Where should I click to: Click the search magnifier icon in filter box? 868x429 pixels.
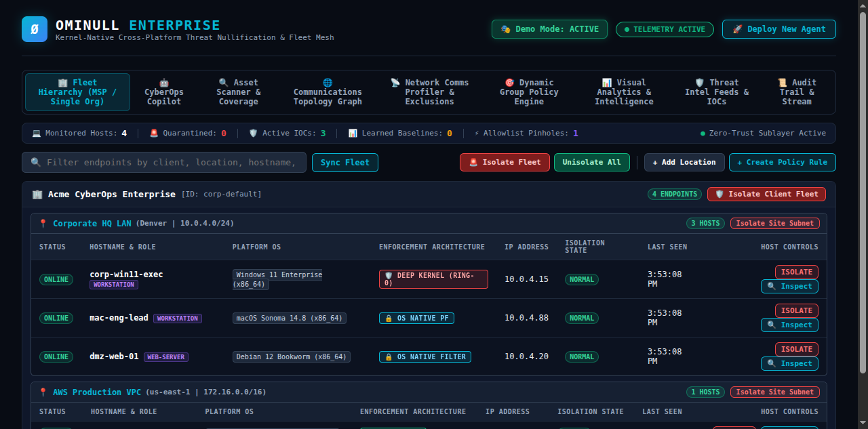pyautogui.click(x=36, y=163)
